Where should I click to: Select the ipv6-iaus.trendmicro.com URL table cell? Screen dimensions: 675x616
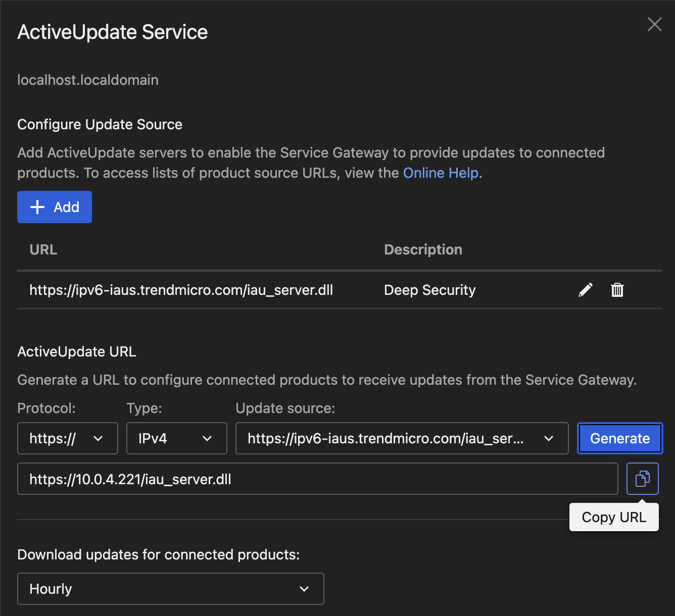click(181, 290)
